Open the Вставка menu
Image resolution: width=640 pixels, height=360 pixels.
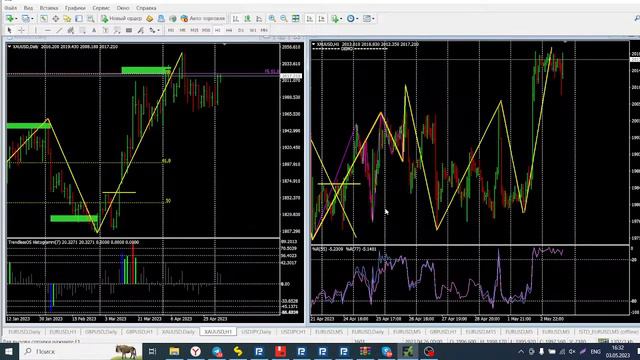tap(49, 8)
